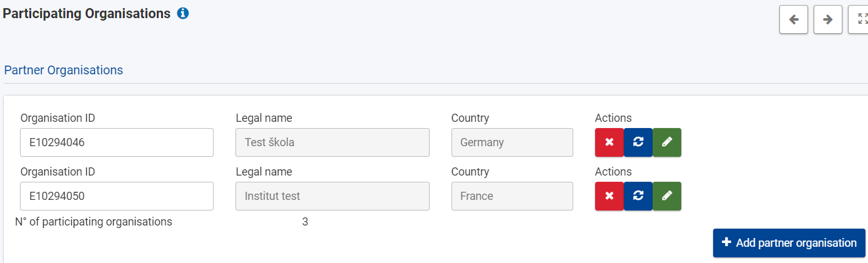Edit the Test škola organisation with pencil

pos(667,142)
